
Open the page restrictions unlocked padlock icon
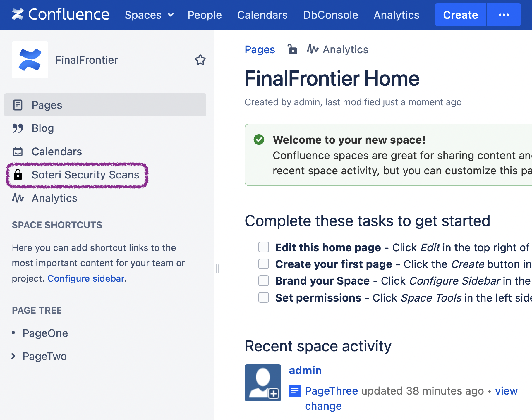coord(292,49)
